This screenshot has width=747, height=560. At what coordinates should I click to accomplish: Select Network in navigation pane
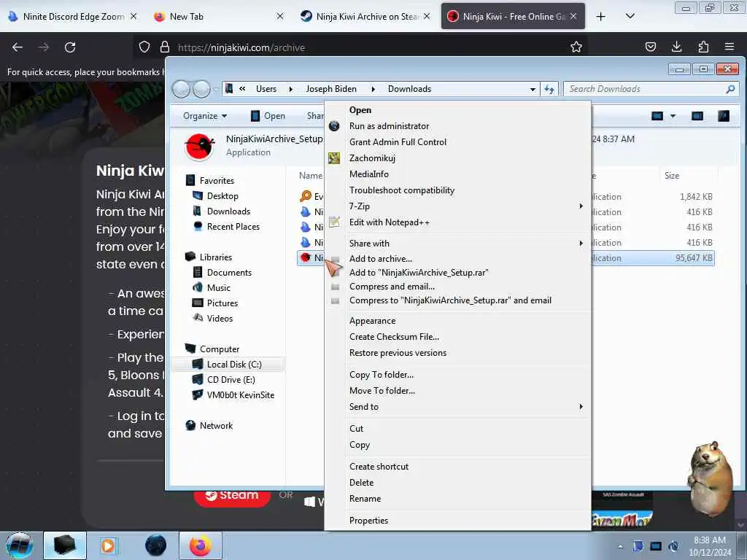tap(216, 426)
